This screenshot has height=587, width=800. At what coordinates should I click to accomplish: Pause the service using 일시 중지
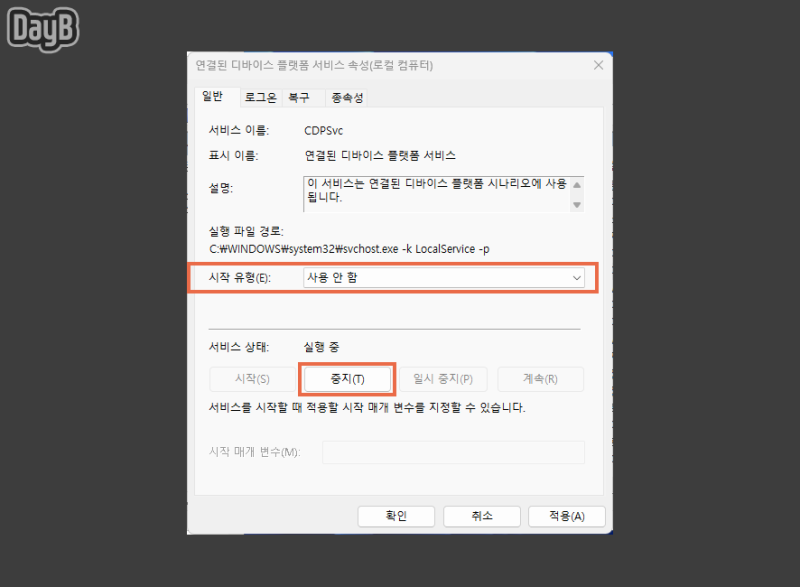[x=443, y=378]
